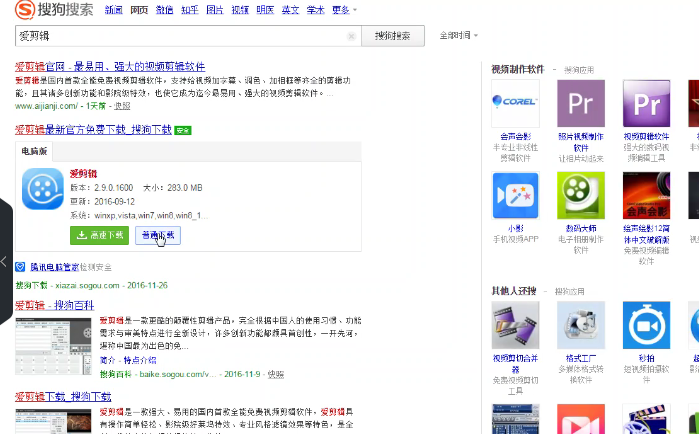Click the xiazai.sogou.com source text
The width and height of the screenshot is (699, 434).
coord(87,285)
